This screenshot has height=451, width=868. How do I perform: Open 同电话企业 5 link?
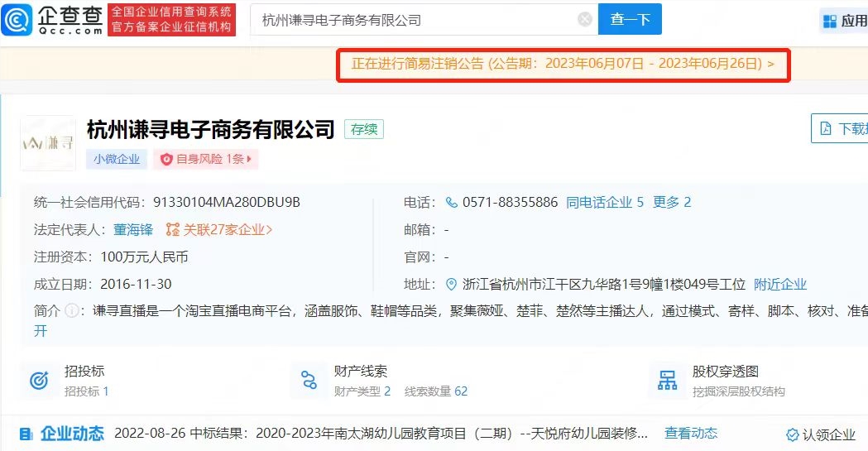tap(605, 203)
